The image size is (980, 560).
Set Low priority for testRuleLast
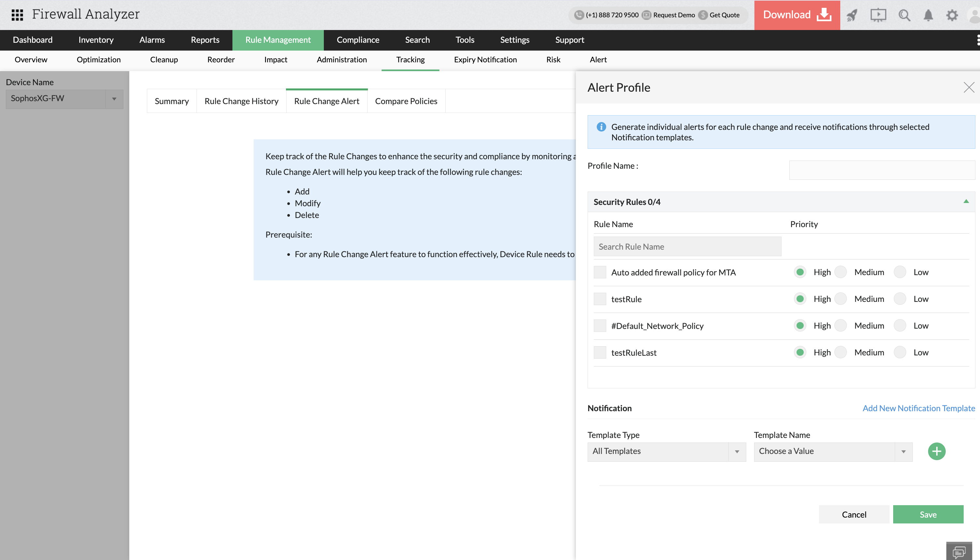coord(900,352)
